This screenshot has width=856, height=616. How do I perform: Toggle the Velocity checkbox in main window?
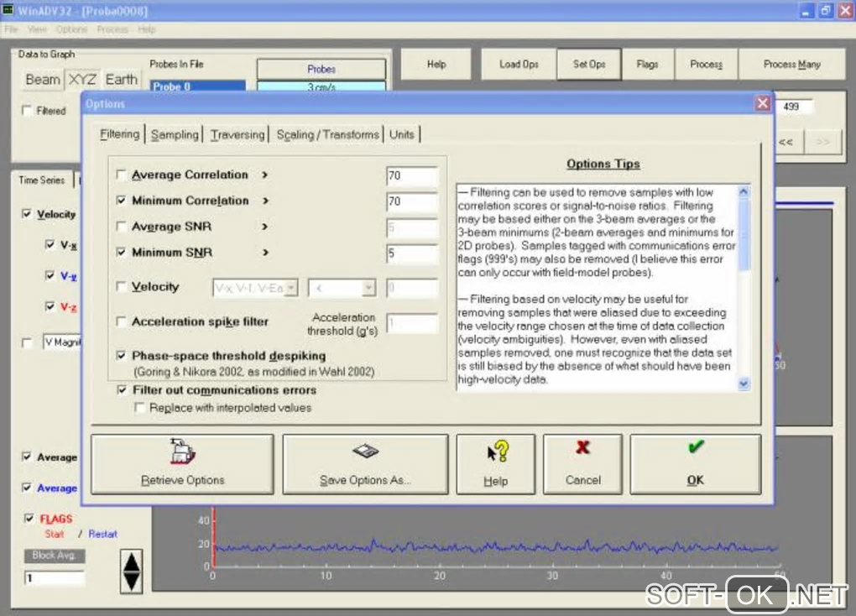[26, 213]
